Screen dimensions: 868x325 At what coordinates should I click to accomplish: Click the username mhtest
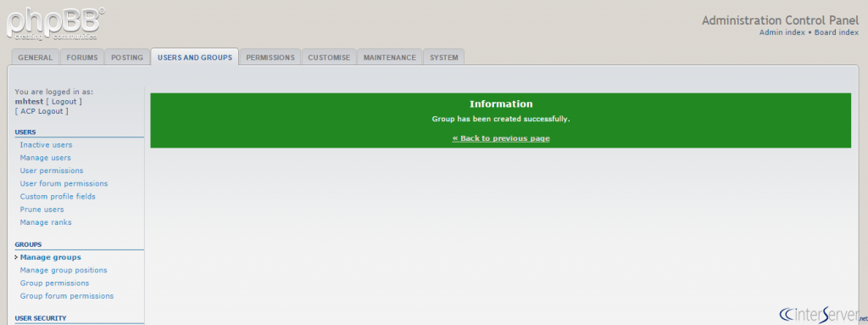(29, 102)
